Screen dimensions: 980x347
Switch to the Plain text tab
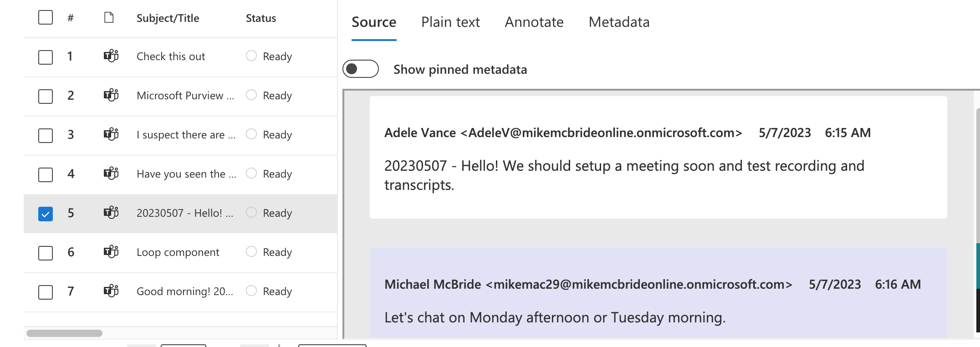click(x=450, y=22)
